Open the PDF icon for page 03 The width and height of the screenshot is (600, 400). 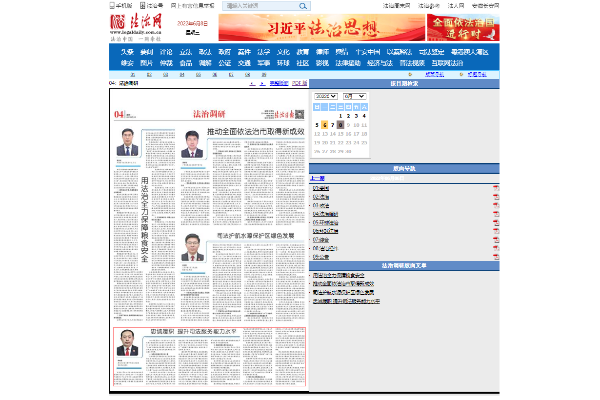click(495, 205)
